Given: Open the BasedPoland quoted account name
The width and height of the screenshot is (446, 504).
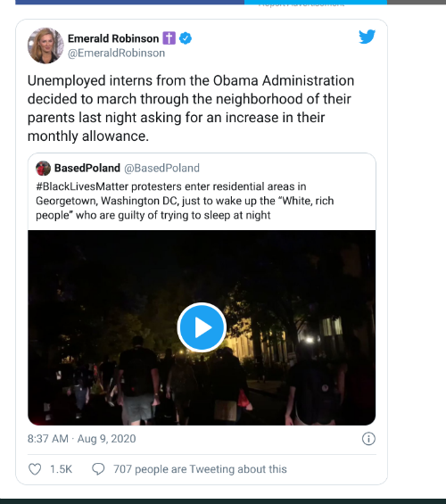Looking at the screenshot, I should point(87,168).
